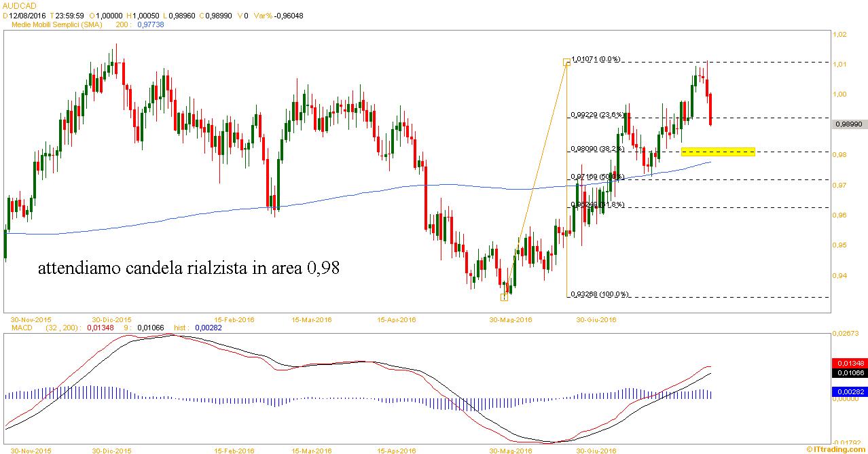Click the Fibonacci end anchor at the top
This screenshot has height=454, width=868.
(x=566, y=63)
